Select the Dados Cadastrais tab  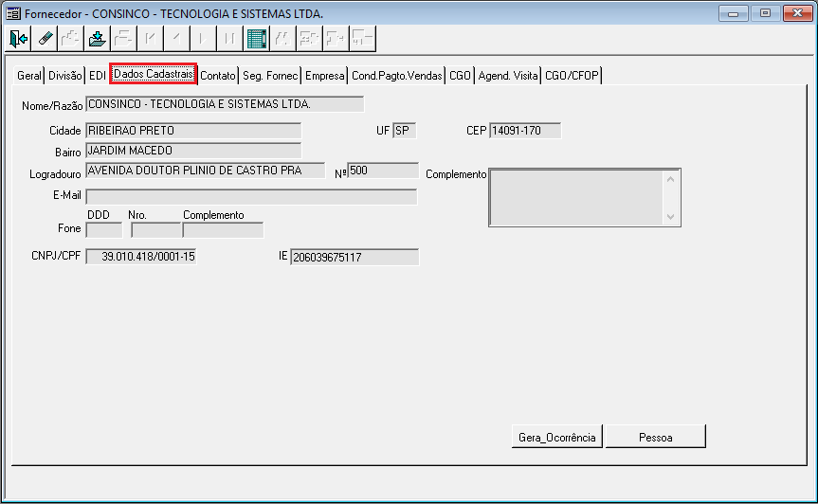click(154, 74)
